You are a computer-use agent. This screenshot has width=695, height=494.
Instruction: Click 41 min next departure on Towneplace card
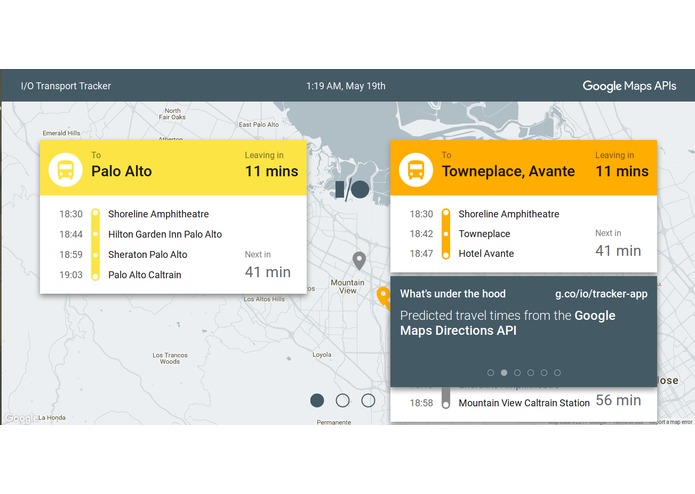618,251
